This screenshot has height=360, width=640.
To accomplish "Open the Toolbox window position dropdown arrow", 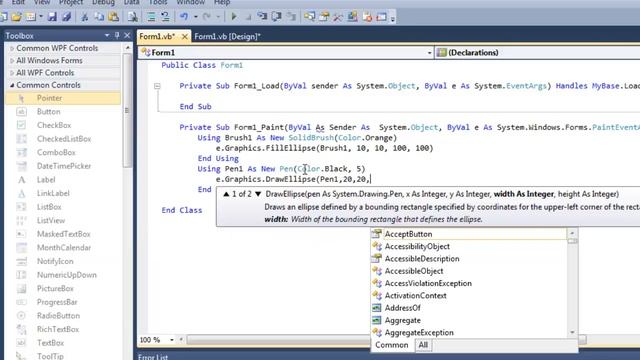I will pyautogui.click(x=107, y=36).
